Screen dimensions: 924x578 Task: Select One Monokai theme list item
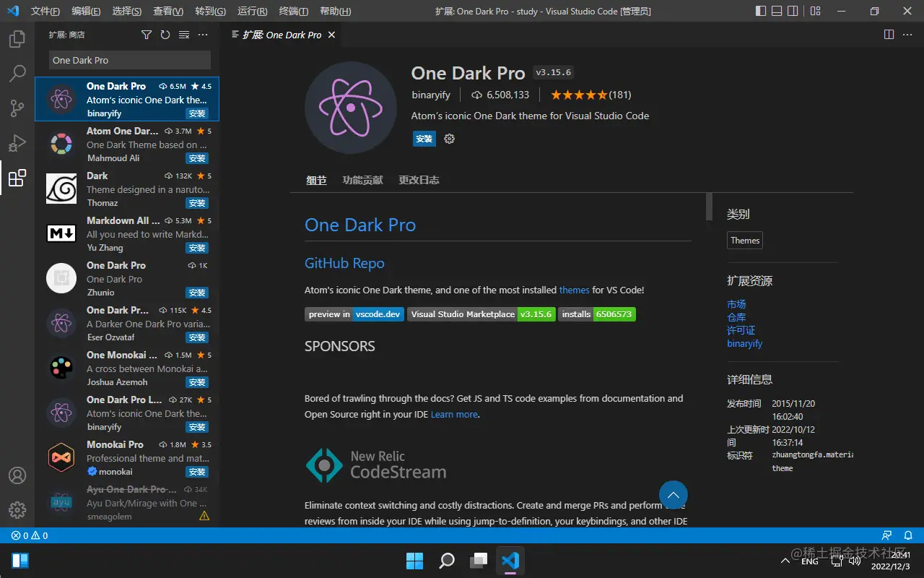coord(127,368)
